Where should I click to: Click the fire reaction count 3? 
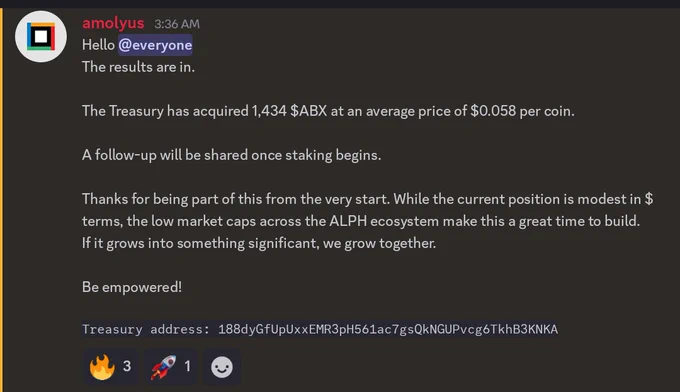click(x=127, y=366)
